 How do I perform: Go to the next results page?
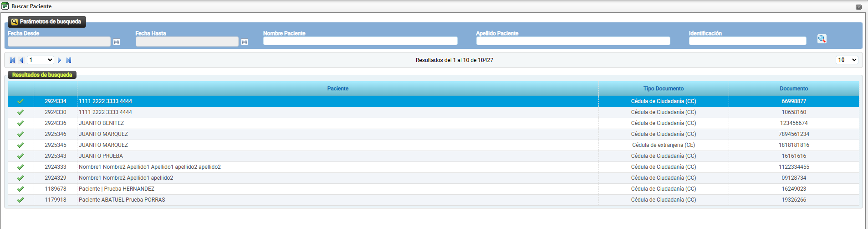click(59, 60)
